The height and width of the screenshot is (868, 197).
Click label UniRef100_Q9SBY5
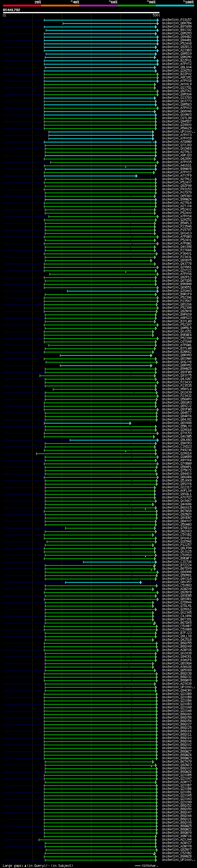click(x=177, y=260)
